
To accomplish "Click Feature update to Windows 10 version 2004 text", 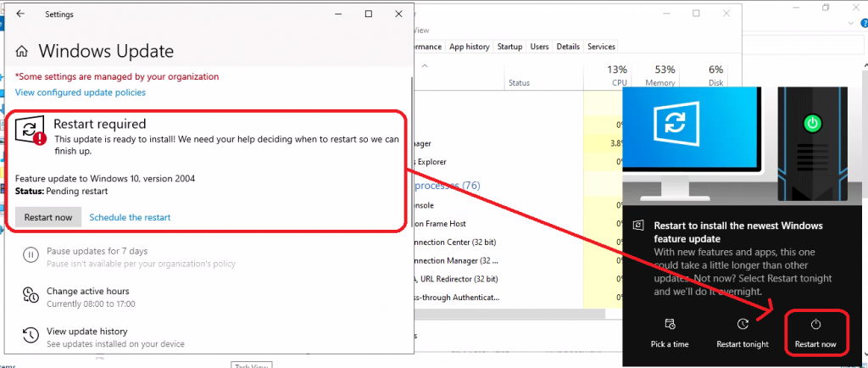I will tap(105, 179).
